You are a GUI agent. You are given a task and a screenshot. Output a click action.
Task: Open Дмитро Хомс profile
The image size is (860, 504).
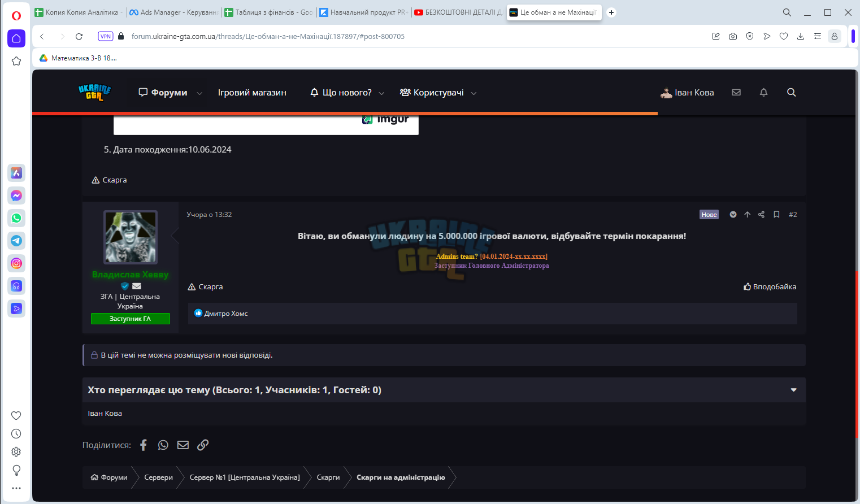[226, 314]
